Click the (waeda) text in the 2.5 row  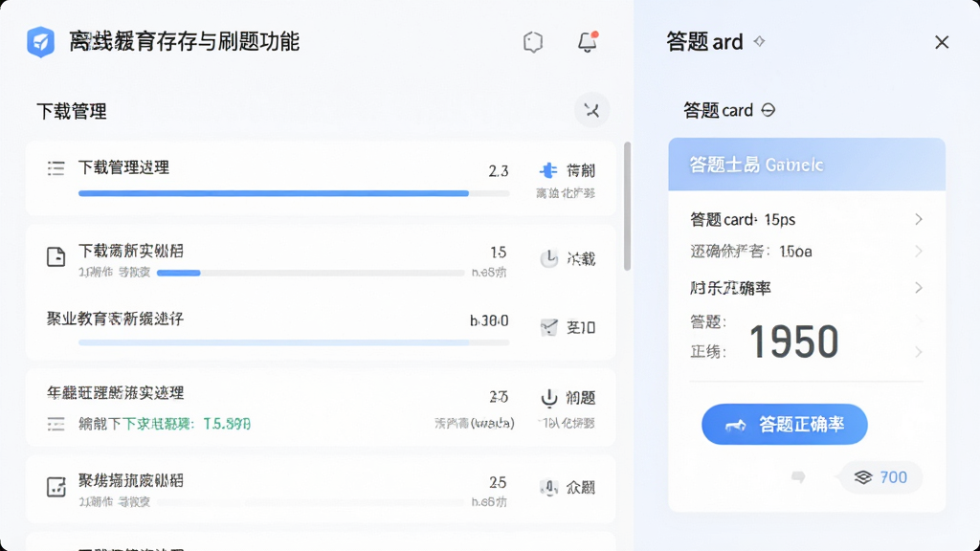pos(493,423)
